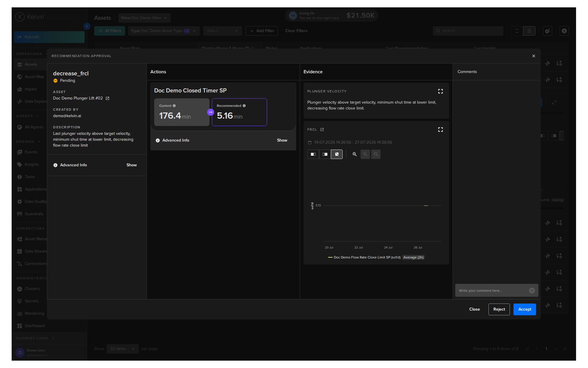Collapse the sidebar with chevron button

(87, 26)
